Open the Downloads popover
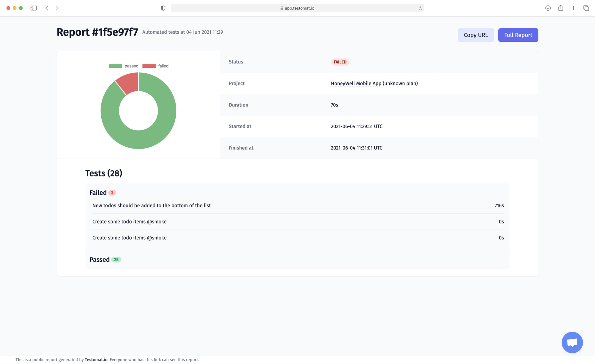The width and height of the screenshot is (595, 364). 548,8
